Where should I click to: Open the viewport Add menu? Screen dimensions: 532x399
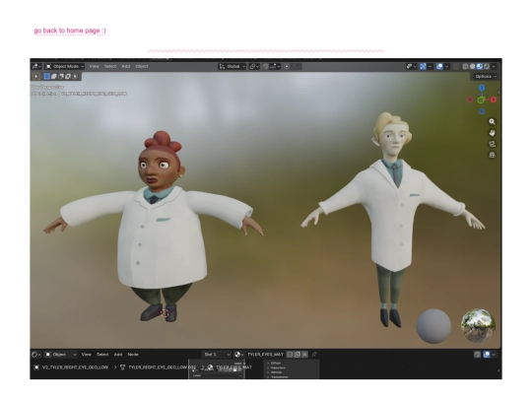click(x=126, y=67)
